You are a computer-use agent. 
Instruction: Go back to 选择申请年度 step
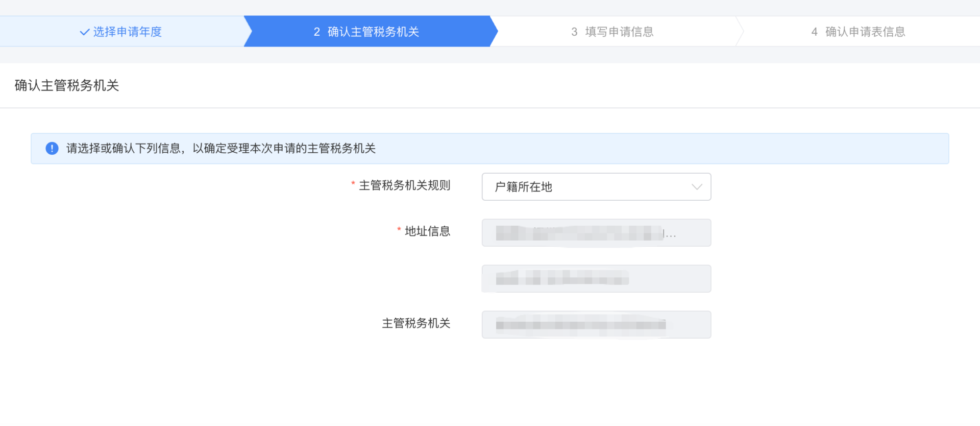tap(127, 32)
